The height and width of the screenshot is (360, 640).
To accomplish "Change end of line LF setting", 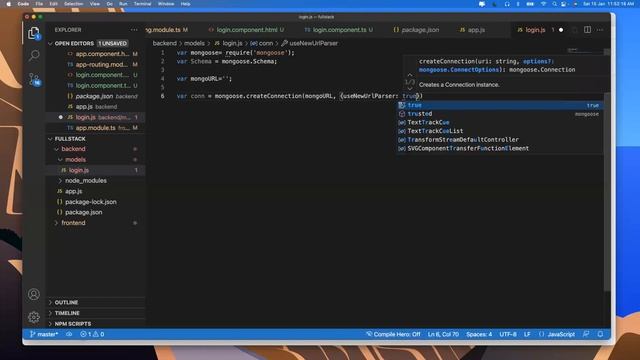I will click(527, 334).
